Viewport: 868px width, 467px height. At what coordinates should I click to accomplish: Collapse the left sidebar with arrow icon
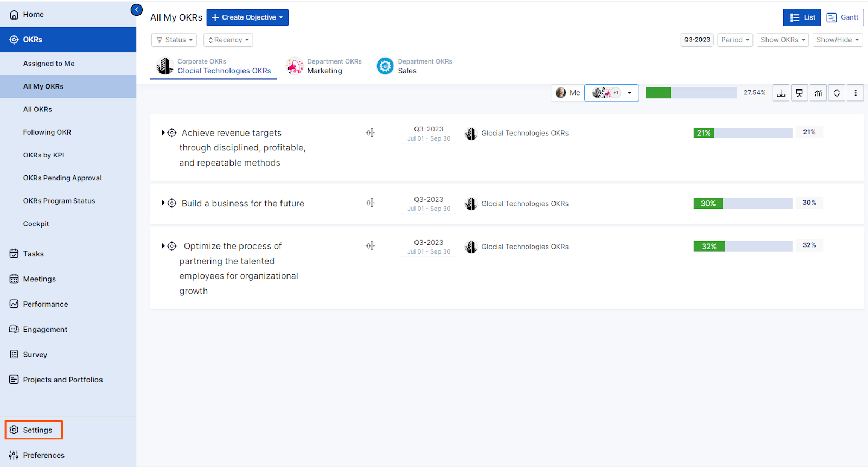pyautogui.click(x=137, y=10)
